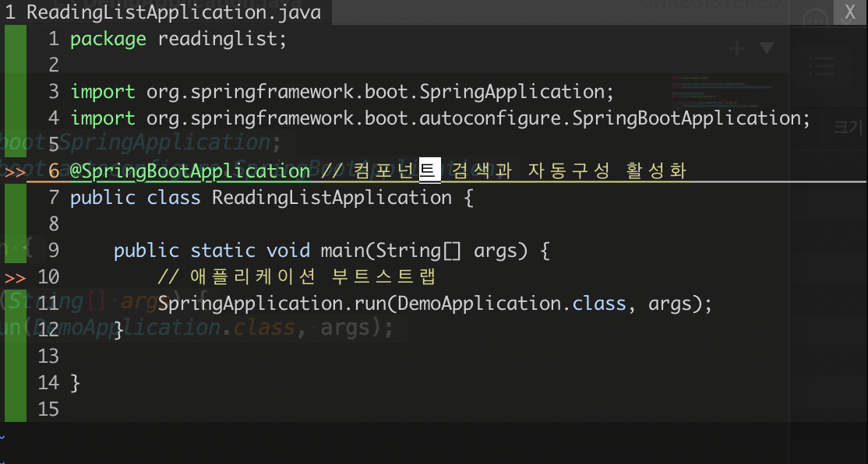Click the closing brace on line 14
Image resolution: width=868 pixels, height=464 pixels.
point(76,383)
